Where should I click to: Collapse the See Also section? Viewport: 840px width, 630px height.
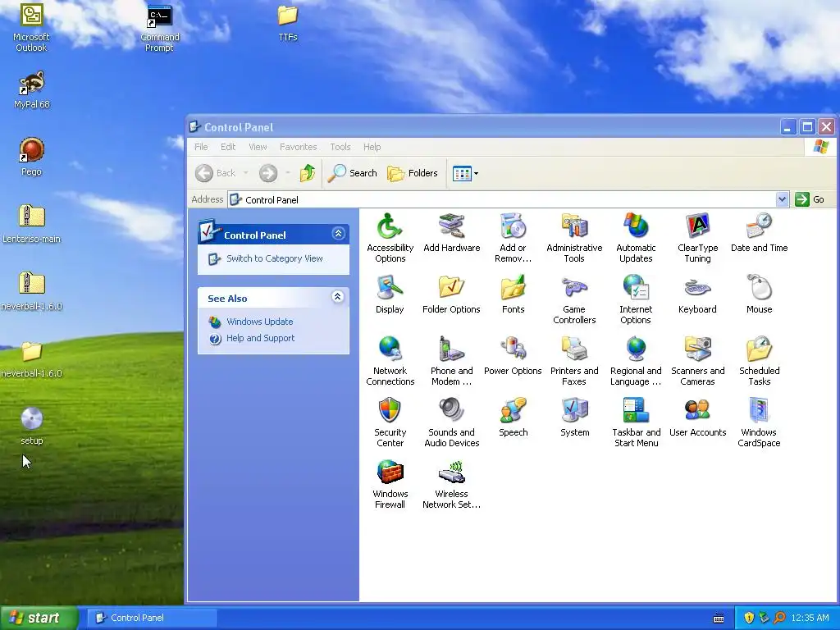pos(337,297)
